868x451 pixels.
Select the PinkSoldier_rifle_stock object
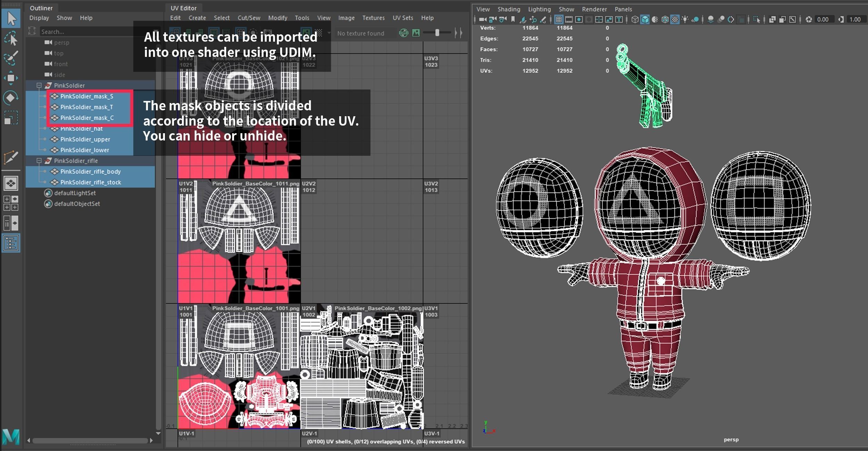pos(90,182)
